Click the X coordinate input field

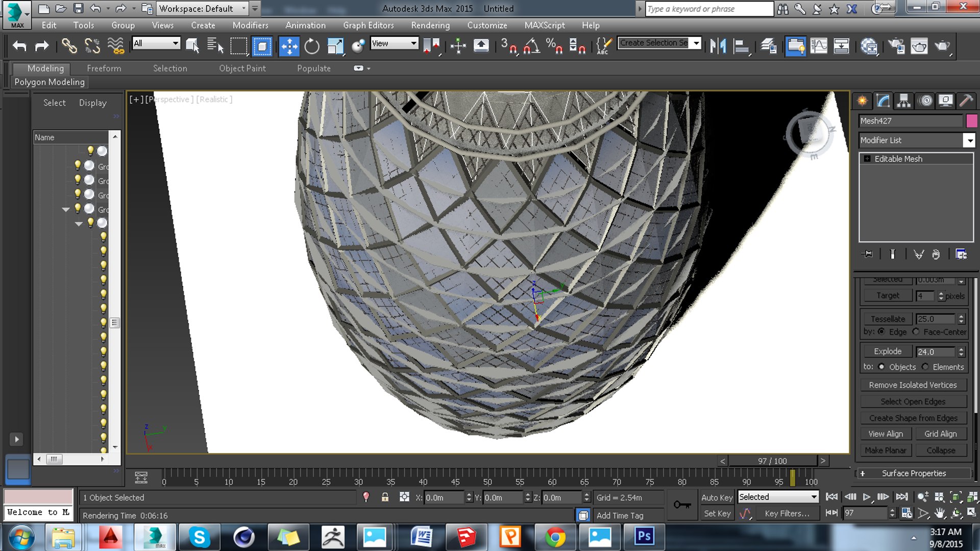point(445,497)
